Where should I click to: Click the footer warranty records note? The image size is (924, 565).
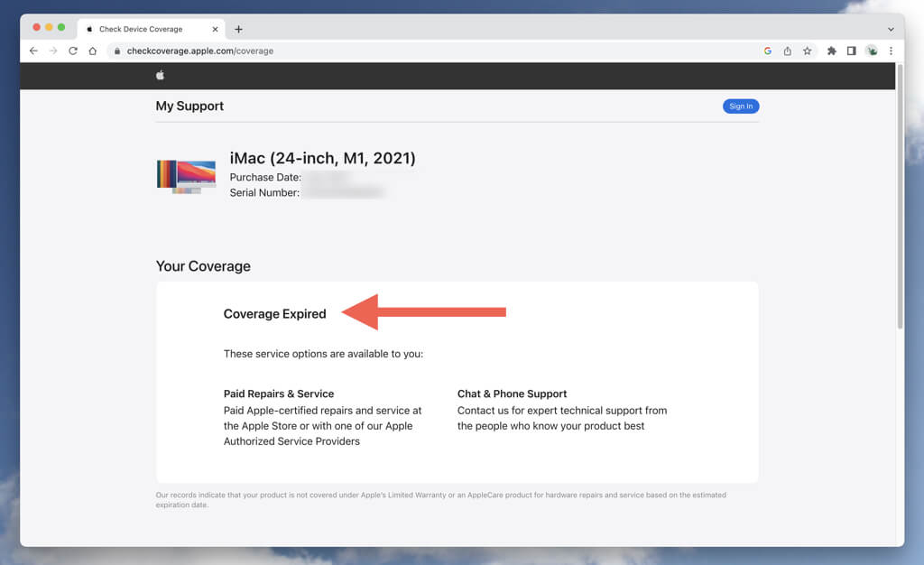pyautogui.click(x=440, y=500)
